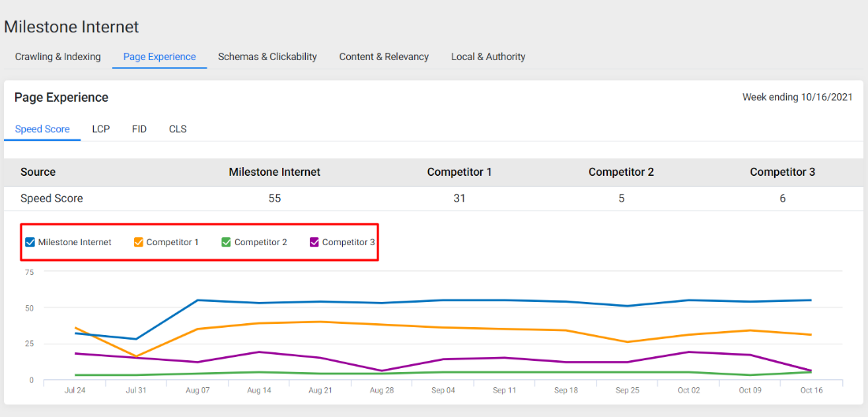This screenshot has width=868, height=417.
Task: Open the Crawling & Indexing tab
Action: click(x=58, y=57)
